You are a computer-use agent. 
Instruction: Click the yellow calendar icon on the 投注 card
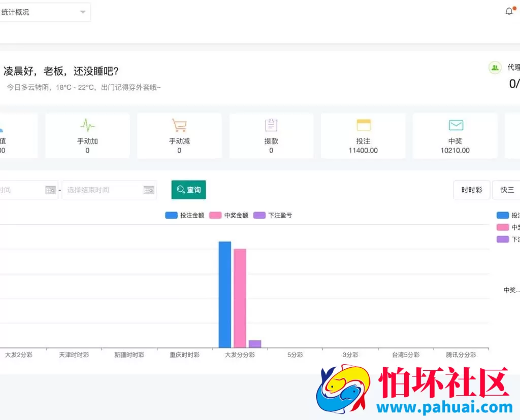click(363, 124)
